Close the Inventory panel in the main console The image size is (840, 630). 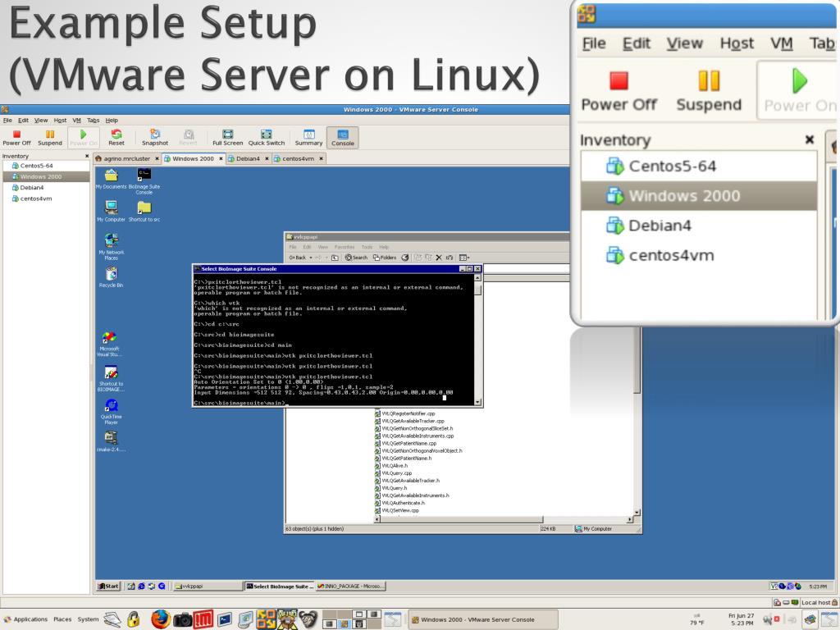[87, 156]
